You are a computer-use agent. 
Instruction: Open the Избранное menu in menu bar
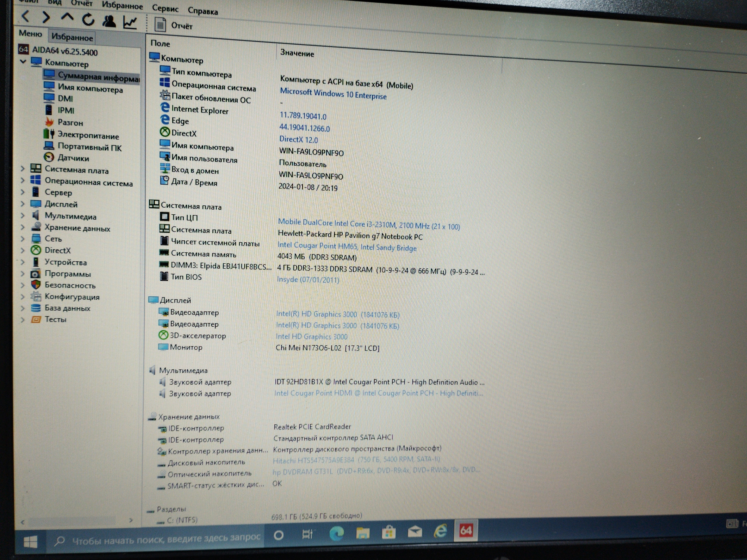coord(122,5)
